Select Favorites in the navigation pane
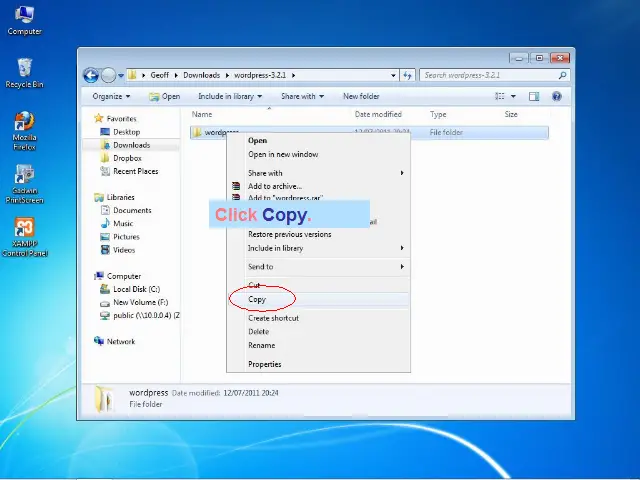 tap(121, 118)
